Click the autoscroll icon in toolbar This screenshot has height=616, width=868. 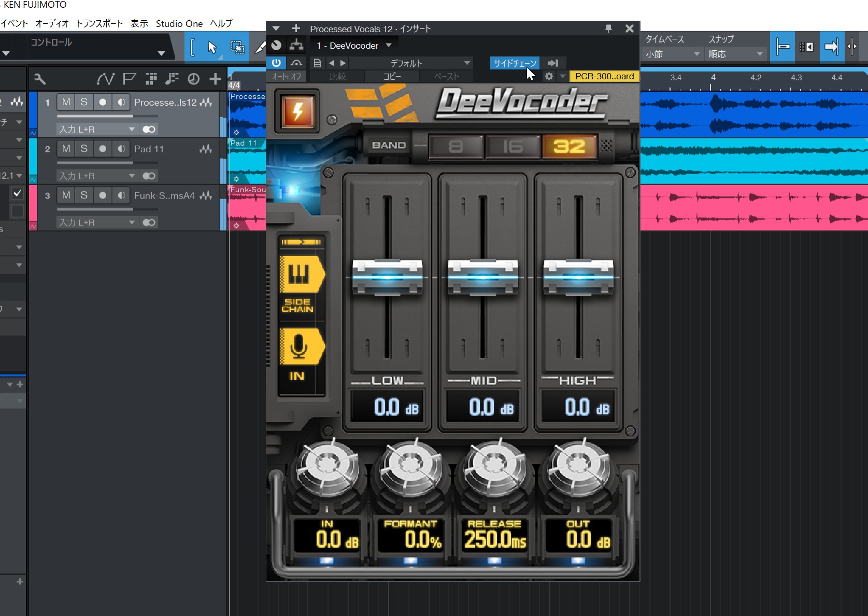(x=831, y=47)
